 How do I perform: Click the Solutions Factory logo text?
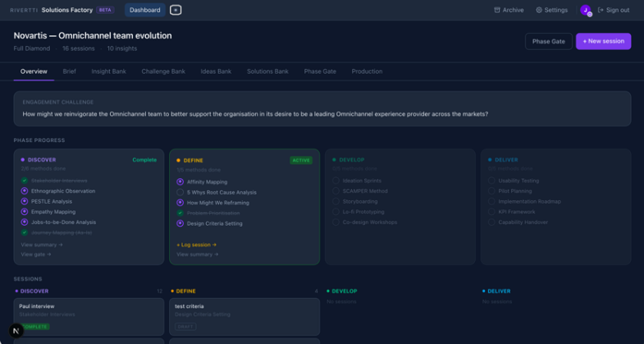(67, 10)
